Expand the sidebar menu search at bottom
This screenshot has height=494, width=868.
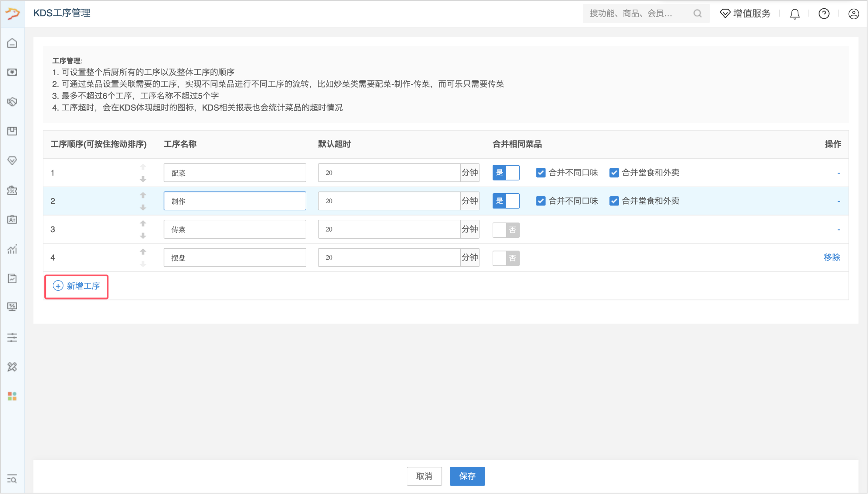click(x=12, y=479)
